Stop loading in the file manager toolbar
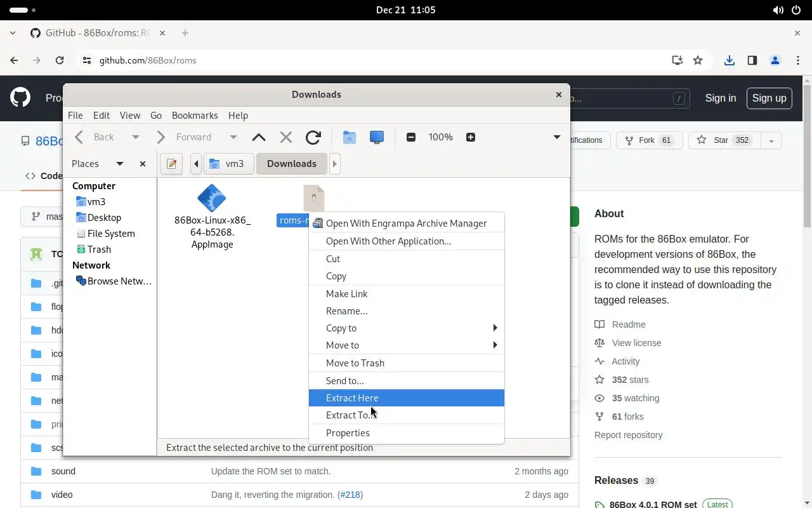 (x=286, y=137)
